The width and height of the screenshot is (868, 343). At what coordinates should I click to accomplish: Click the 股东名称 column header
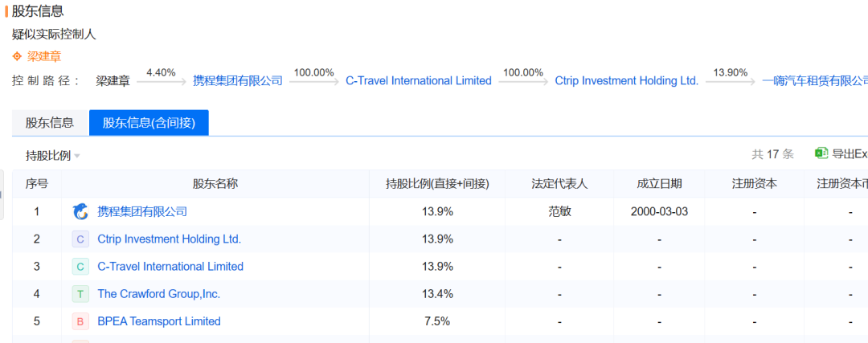pos(215,184)
